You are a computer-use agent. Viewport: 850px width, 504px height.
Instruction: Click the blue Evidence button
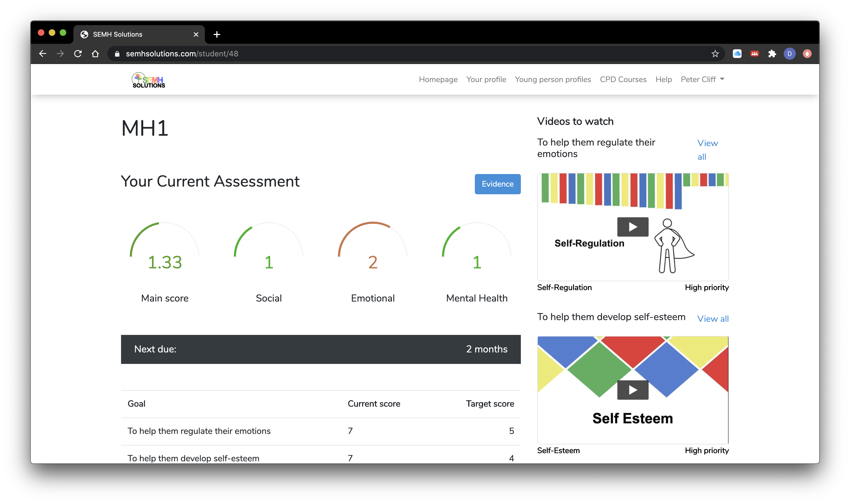pyautogui.click(x=497, y=184)
